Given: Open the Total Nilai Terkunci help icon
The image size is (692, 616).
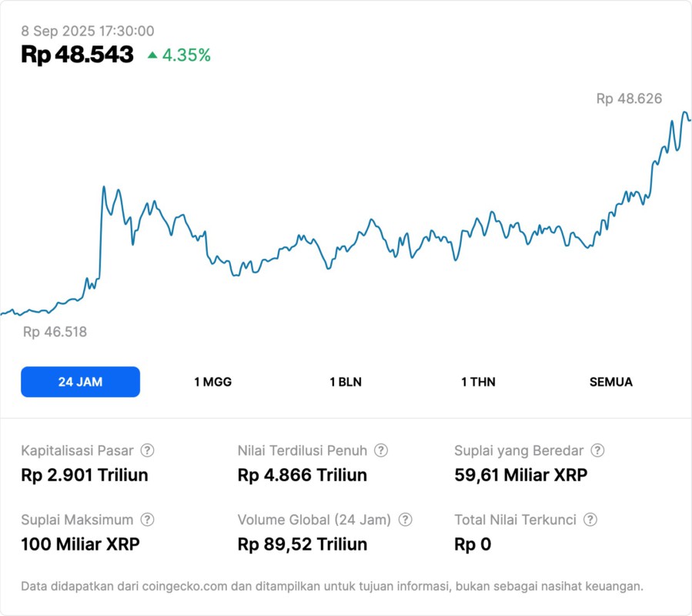Looking at the screenshot, I should pos(590,520).
